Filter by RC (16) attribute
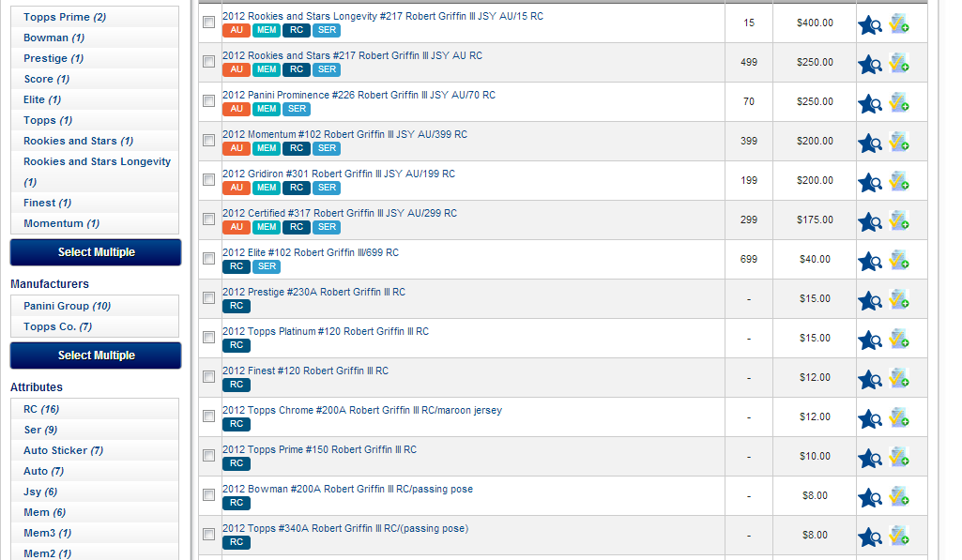The image size is (962, 560). [41, 409]
